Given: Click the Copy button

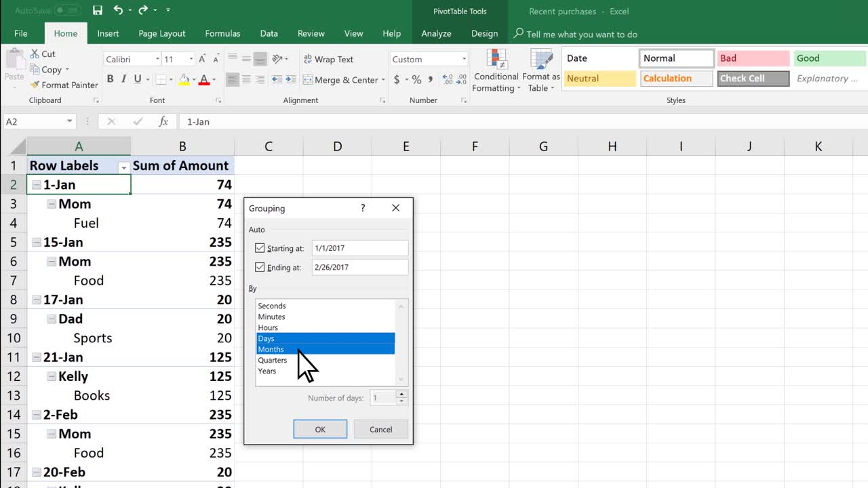Looking at the screenshot, I should tap(45, 69).
